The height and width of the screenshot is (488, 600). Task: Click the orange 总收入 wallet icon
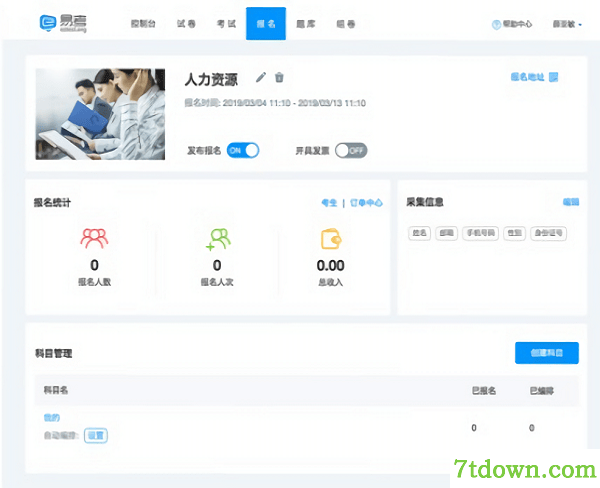tap(331, 239)
